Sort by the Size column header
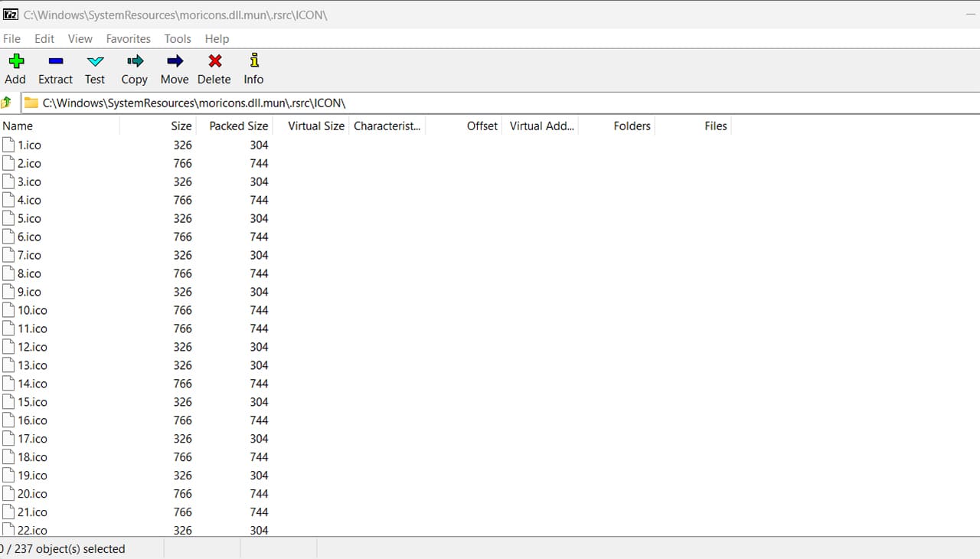980x559 pixels. pos(158,126)
